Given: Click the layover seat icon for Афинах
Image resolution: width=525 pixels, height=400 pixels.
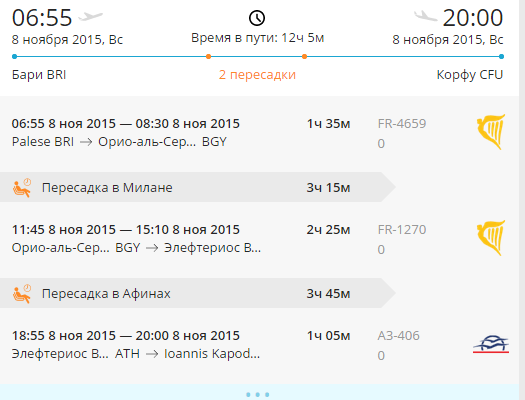Looking at the screenshot, I should click(22, 294).
